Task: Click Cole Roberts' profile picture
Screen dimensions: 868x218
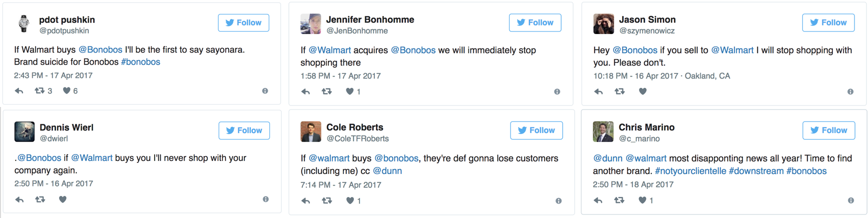Action: [x=311, y=131]
